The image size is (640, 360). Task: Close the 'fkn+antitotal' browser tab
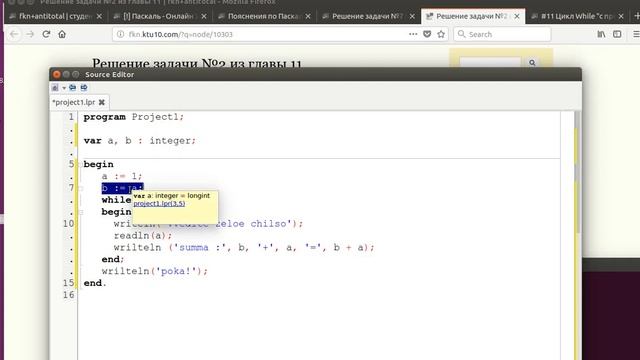point(99,16)
